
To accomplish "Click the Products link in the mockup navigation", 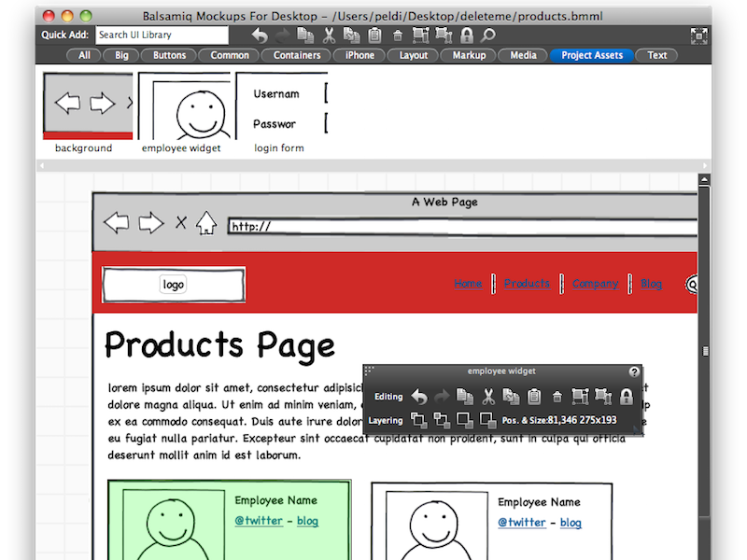I will (x=526, y=284).
